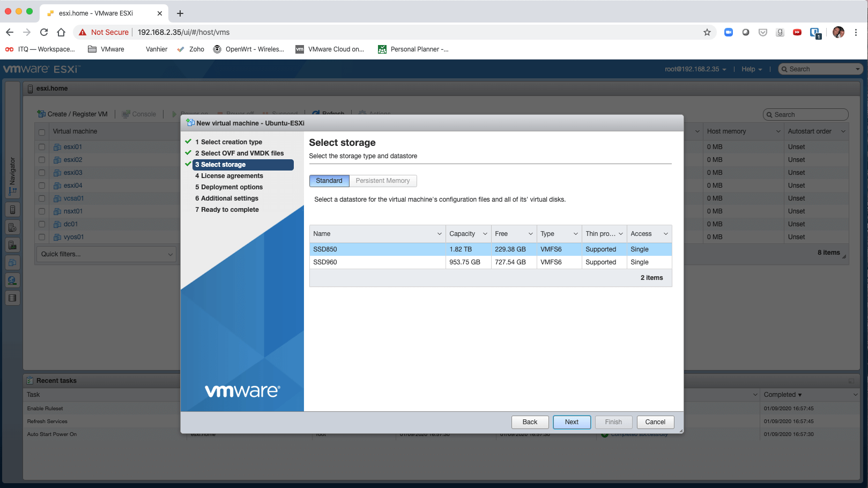Click the ESXi header Search field
Screen dimensions: 868x488
coord(820,69)
